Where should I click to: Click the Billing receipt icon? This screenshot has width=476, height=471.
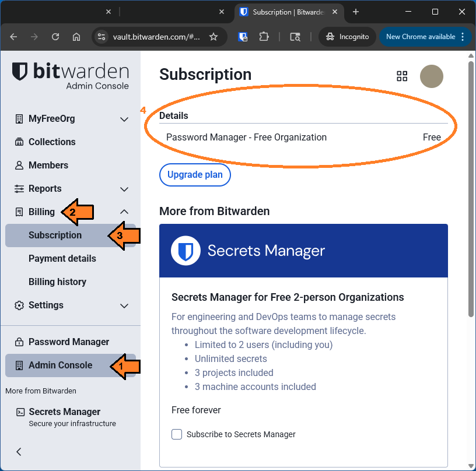(x=19, y=212)
